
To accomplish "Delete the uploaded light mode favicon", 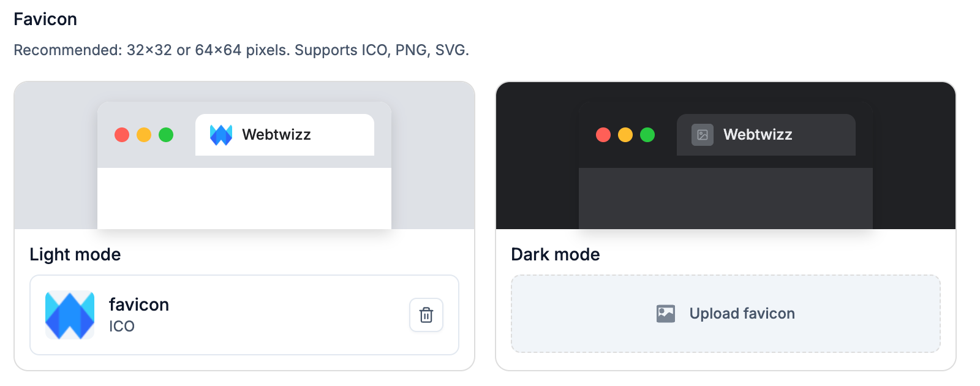I will coord(426,315).
